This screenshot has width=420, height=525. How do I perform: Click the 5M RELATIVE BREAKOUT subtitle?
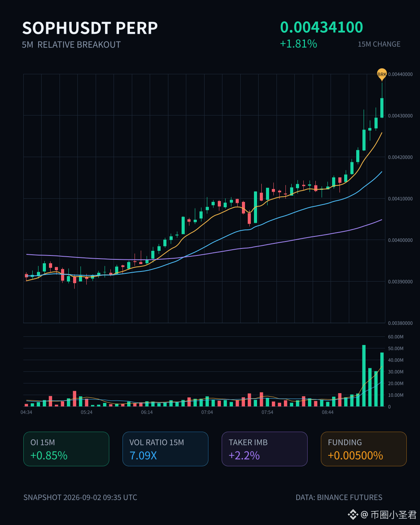point(71,45)
